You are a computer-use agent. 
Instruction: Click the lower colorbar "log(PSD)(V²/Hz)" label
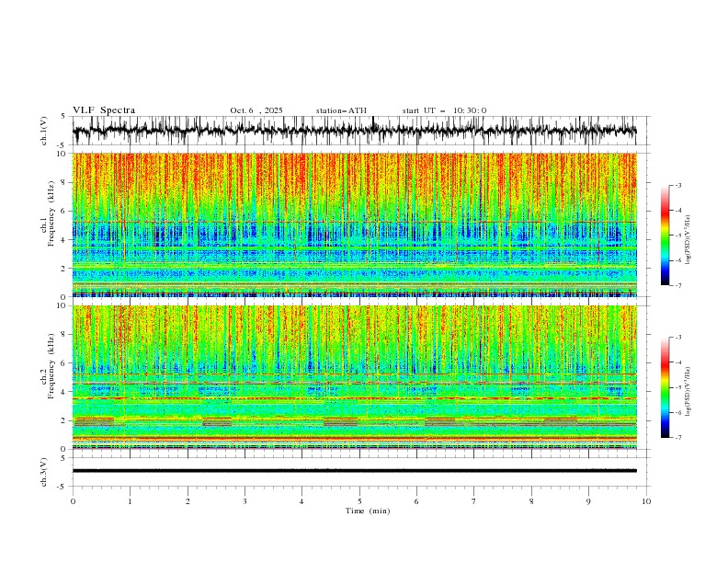(689, 392)
